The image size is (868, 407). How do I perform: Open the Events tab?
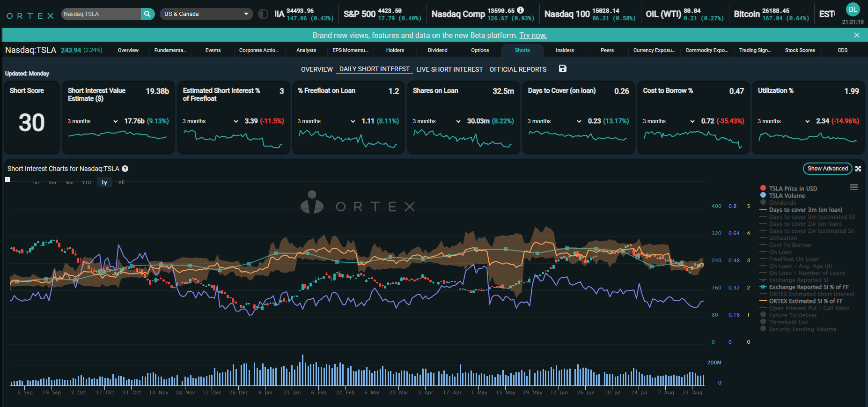213,50
